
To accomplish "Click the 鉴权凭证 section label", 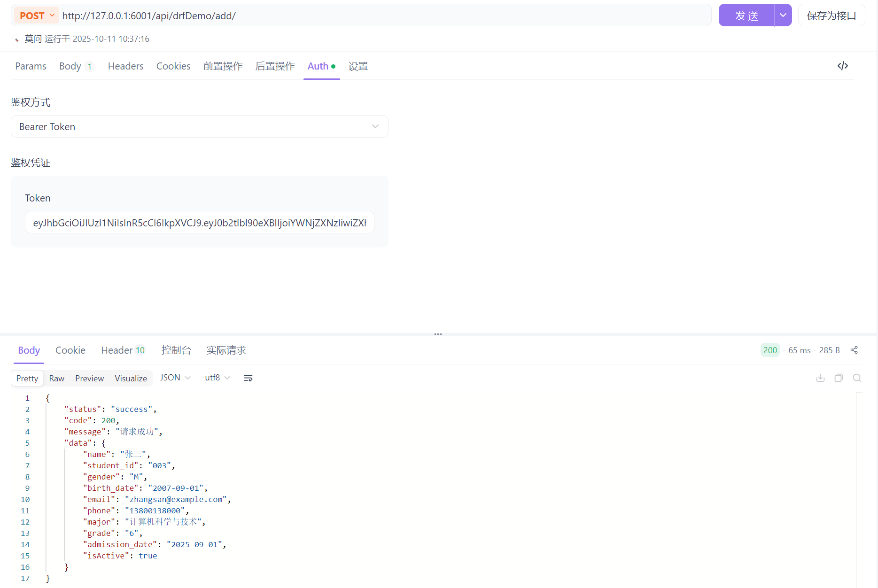I will click(x=31, y=163).
